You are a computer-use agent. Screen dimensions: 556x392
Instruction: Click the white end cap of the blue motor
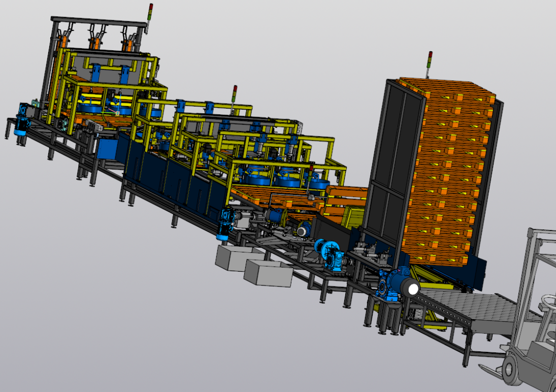point(412,289)
